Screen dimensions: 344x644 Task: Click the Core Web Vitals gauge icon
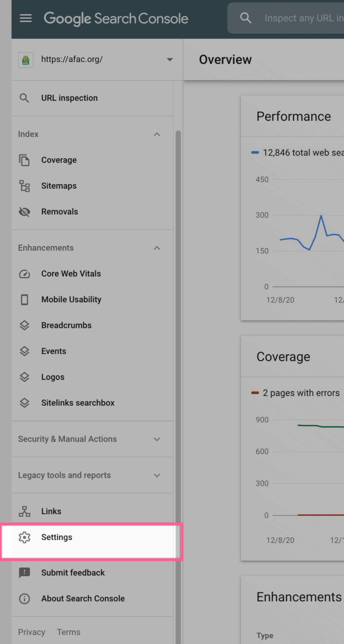pos(25,274)
